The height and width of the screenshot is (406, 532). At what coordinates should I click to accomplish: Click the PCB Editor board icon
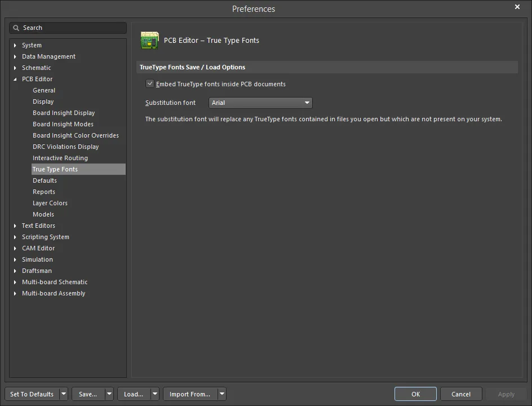[x=150, y=41]
